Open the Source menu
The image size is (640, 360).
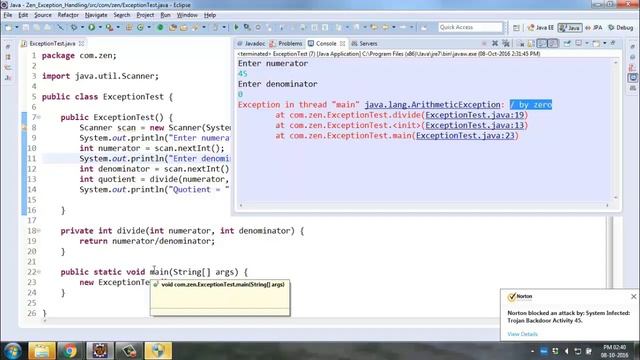click(x=43, y=15)
